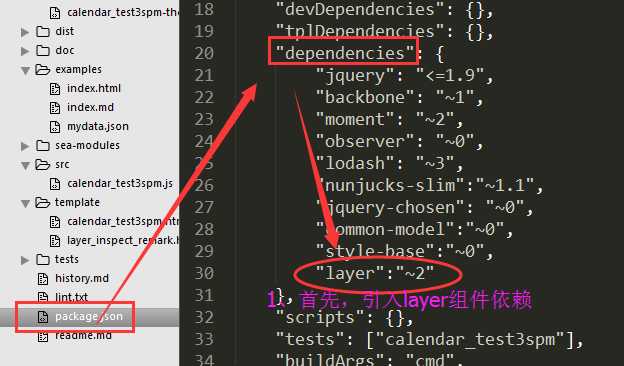Click file icon beside index.md
The height and width of the screenshot is (366, 624).
(55, 108)
